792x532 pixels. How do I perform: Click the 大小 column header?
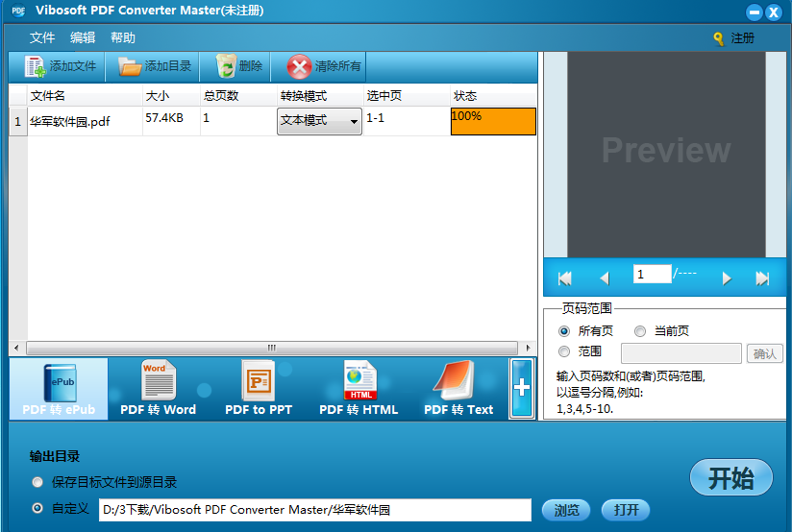click(x=171, y=95)
